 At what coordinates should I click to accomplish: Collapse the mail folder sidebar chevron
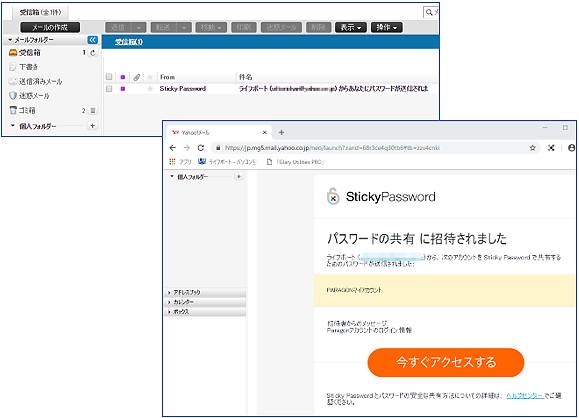(92, 40)
